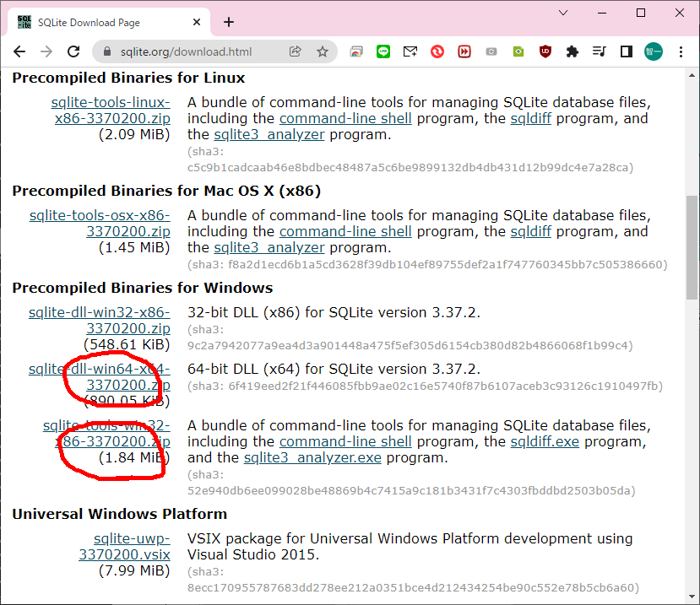Click the tab search chevron
This screenshot has height=605, width=700.
tap(563, 14)
